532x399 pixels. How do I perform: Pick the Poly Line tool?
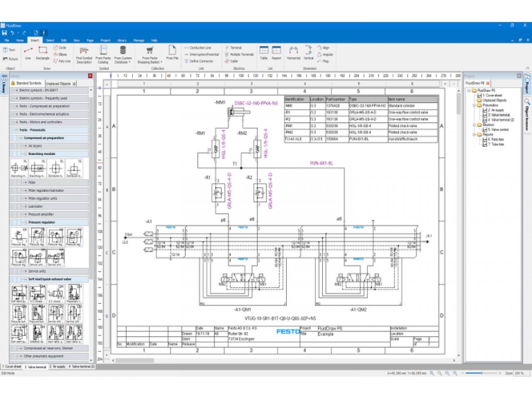pyautogui.click(x=62, y=61)
